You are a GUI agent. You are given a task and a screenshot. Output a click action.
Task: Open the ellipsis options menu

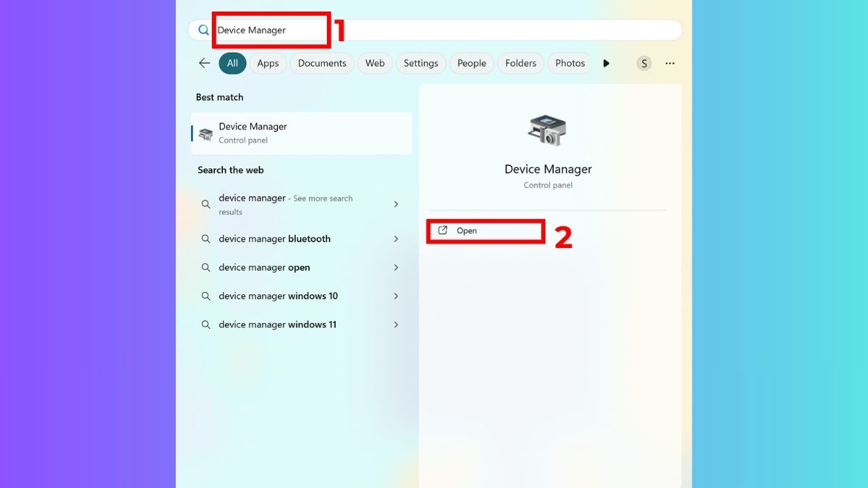click(x=670, y=63)
